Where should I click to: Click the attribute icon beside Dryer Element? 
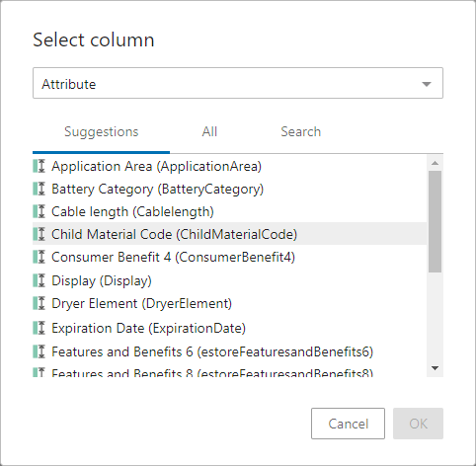pos(39,303)
